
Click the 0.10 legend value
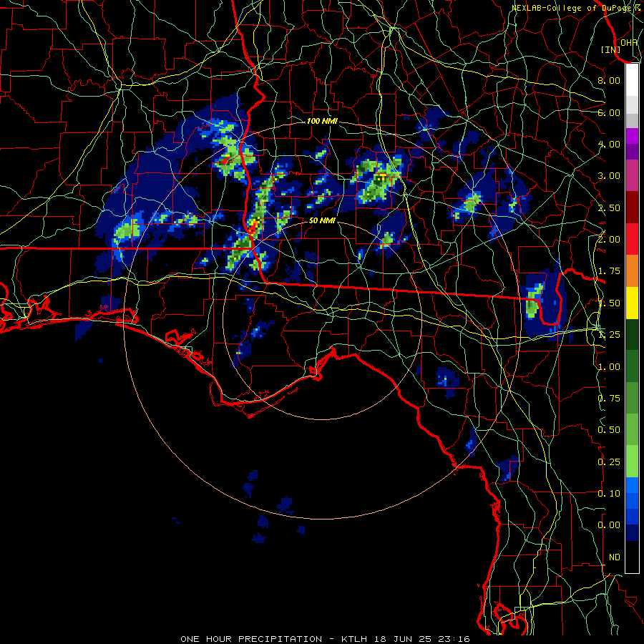(x=609, y=494)
